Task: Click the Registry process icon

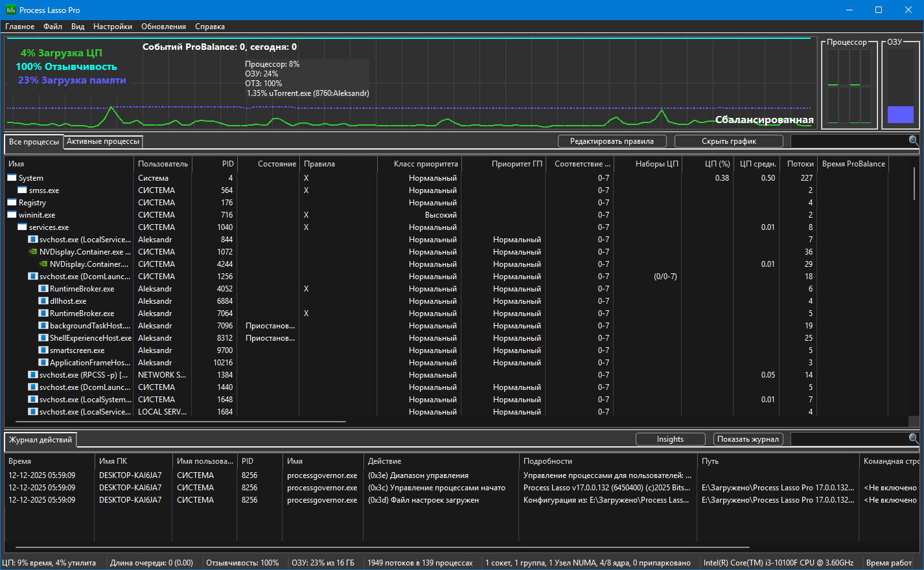Action: coord(12,203)
